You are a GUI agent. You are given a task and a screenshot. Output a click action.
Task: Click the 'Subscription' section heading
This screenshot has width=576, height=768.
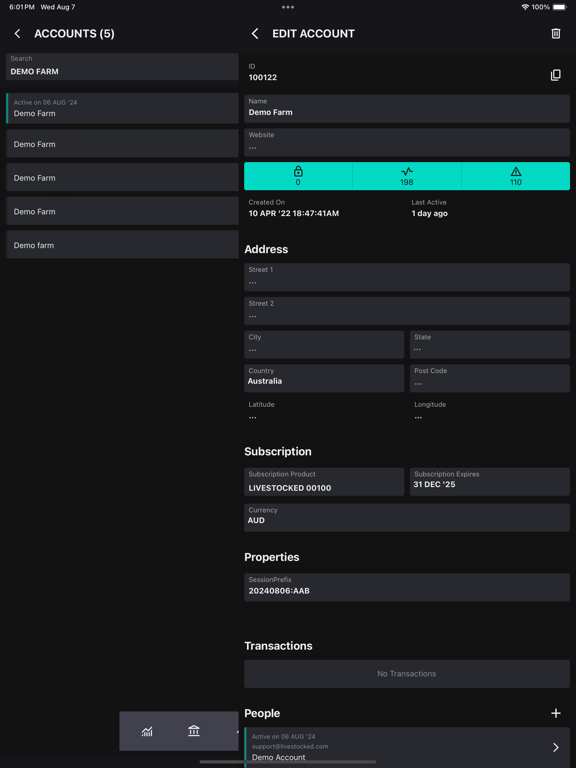click(278, 451)
